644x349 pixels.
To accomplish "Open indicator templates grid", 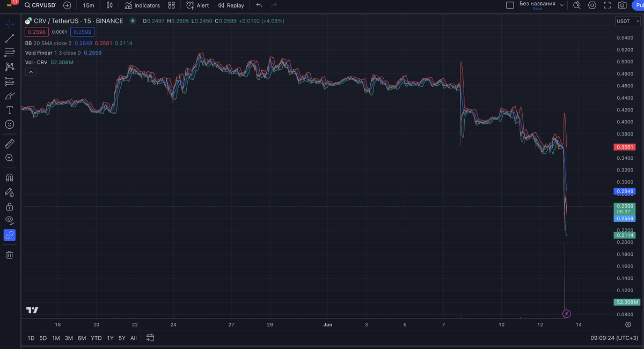I will (171, 5).
